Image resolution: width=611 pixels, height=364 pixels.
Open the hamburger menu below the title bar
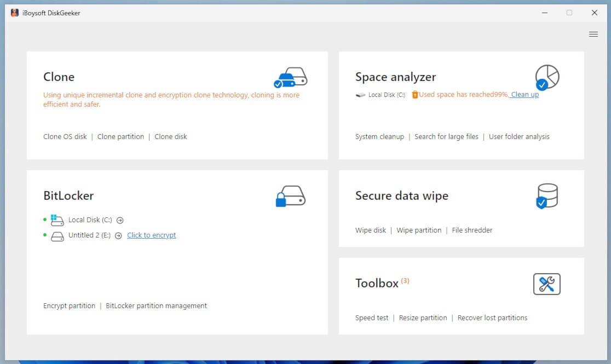pos(593,33)
